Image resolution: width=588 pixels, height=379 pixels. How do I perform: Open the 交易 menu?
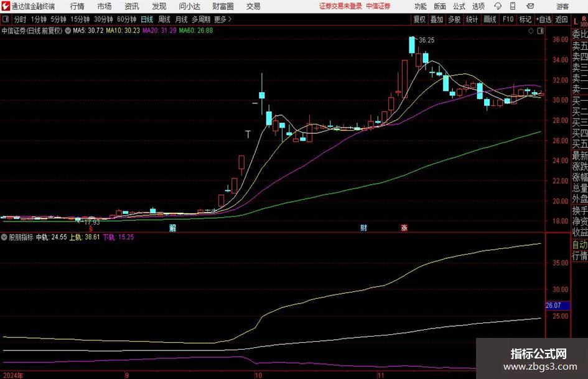point(253,6)
